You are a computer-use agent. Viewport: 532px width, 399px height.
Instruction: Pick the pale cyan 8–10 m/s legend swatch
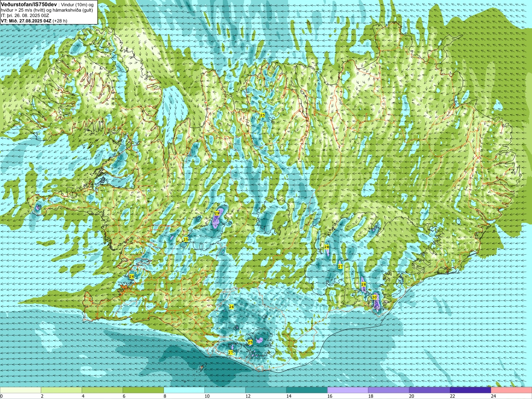(184, 390)
